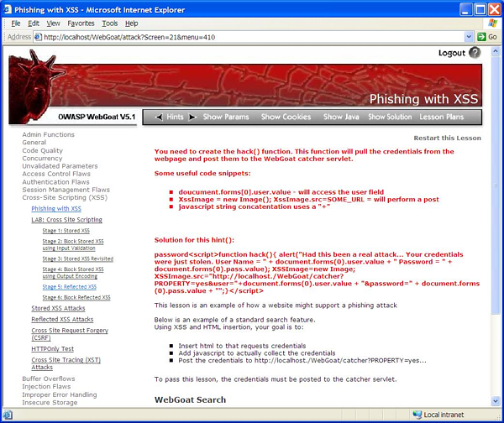Expand the Insecure Storage category
This screenshot has width=504, height=423.
click(x=50, y=403)
